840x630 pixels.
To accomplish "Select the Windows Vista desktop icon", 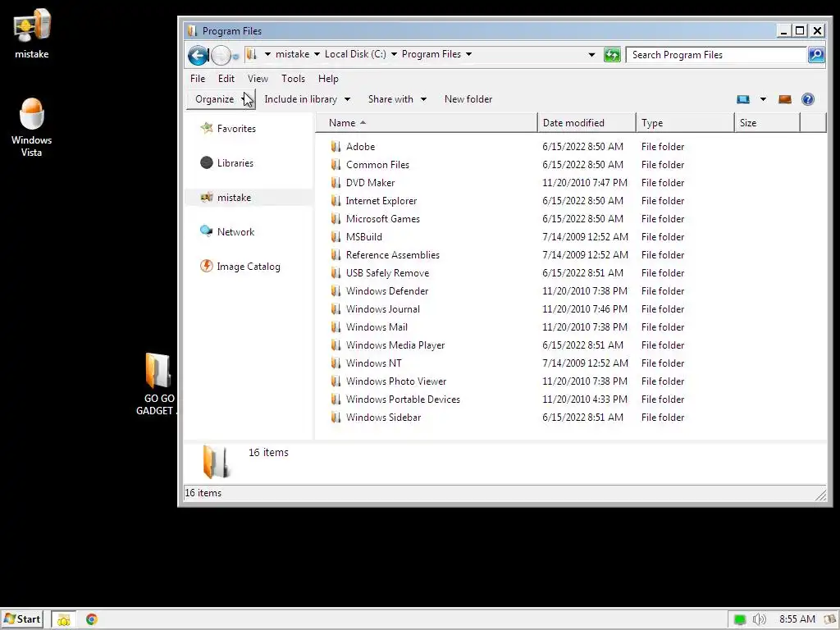I will [32, 127].
